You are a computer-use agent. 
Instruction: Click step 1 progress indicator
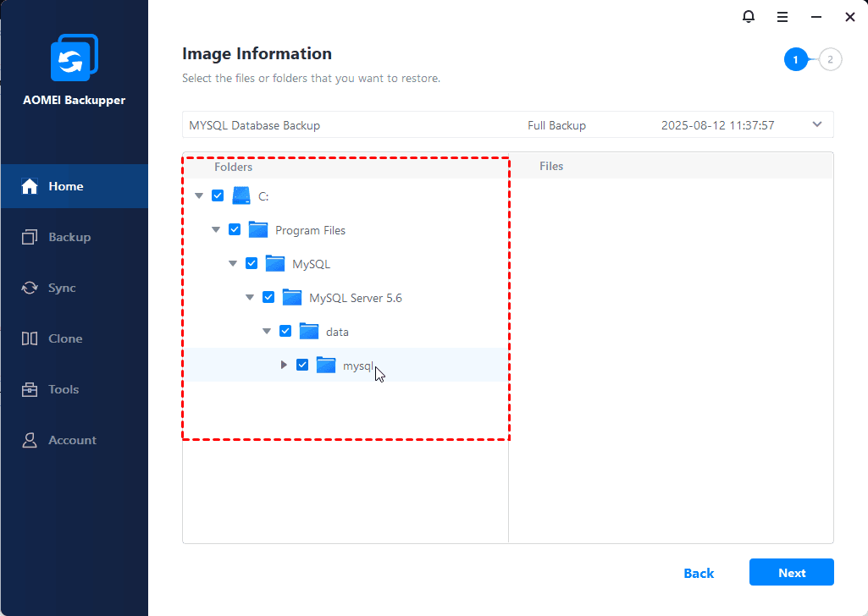pos(795,60)
